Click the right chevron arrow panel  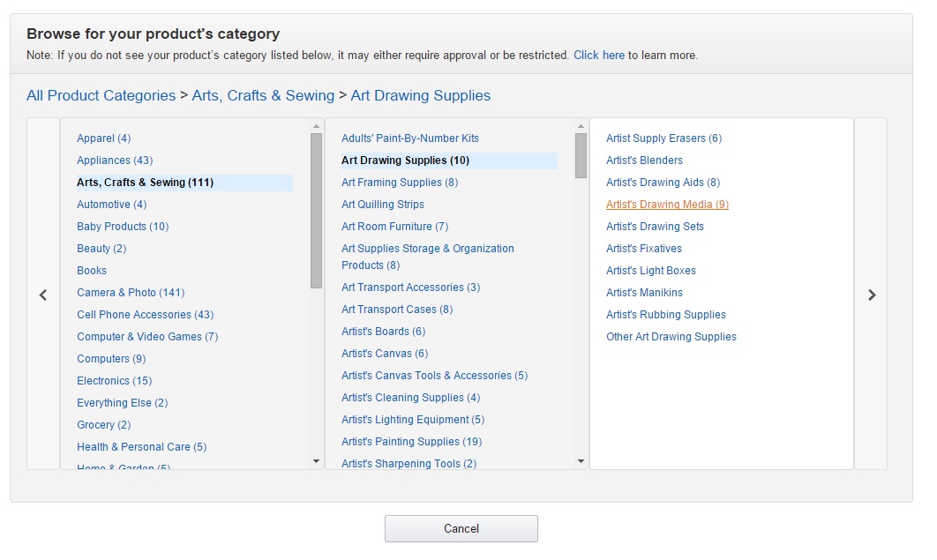coord(871,295)
